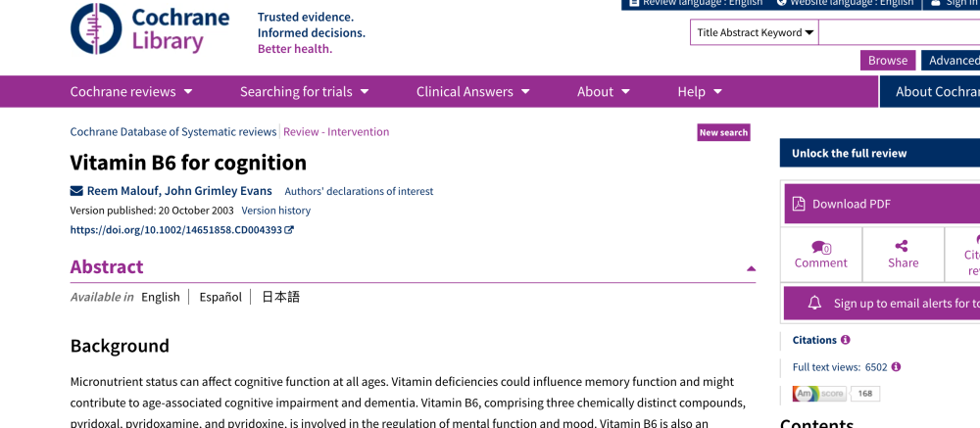980x428 pixels.
Task: Click the Citations link
Action: pos(814,340)
